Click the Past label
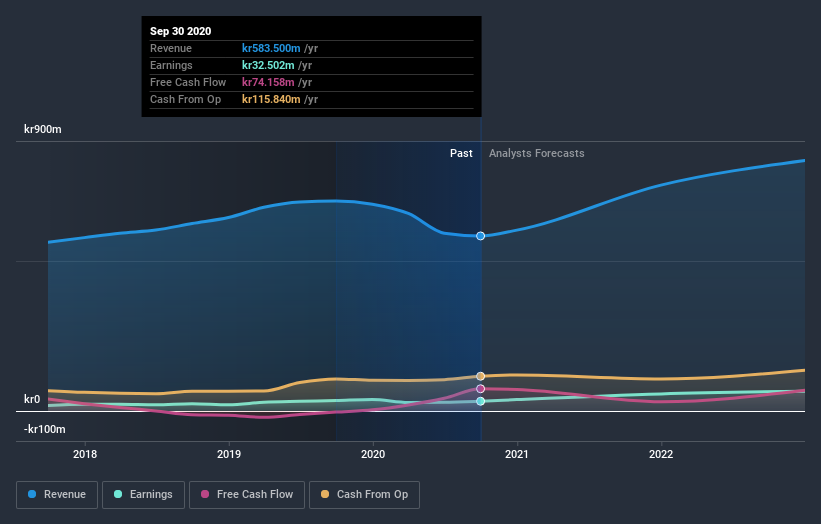This screenshot has width=821, height=524. tap(461, 153)
